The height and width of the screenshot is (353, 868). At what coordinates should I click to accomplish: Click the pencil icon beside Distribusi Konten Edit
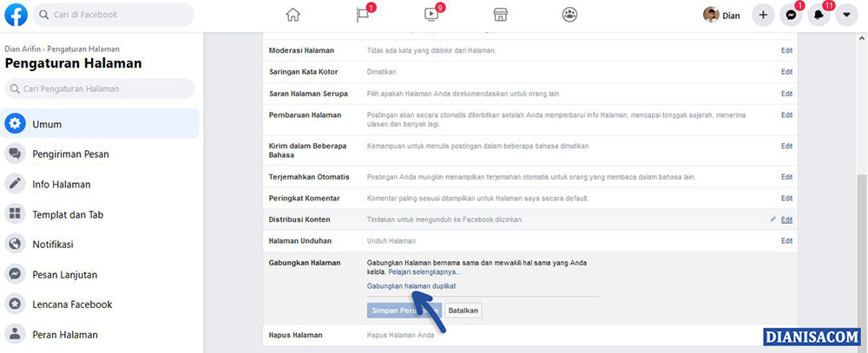tap(773, 219)
